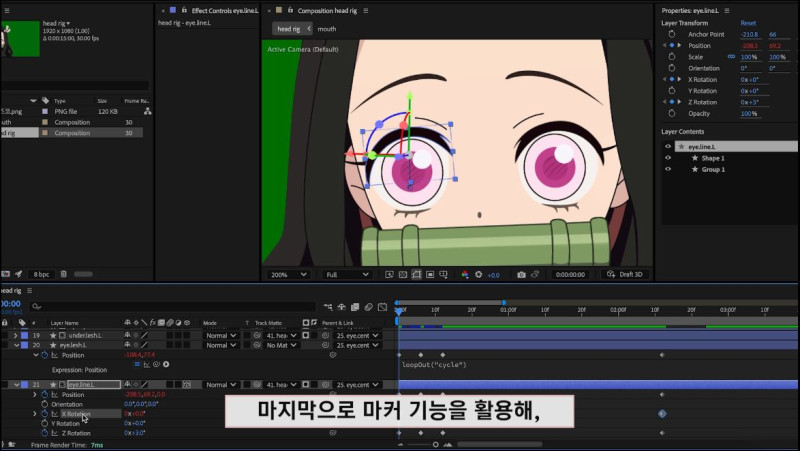Toggle Scale constrain proportions link icon

coord(731,57)
